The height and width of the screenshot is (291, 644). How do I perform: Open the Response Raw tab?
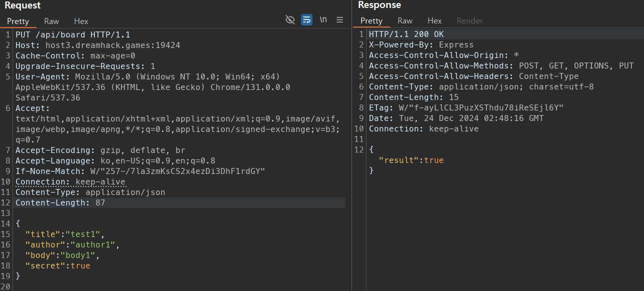[x=405, y=20]
